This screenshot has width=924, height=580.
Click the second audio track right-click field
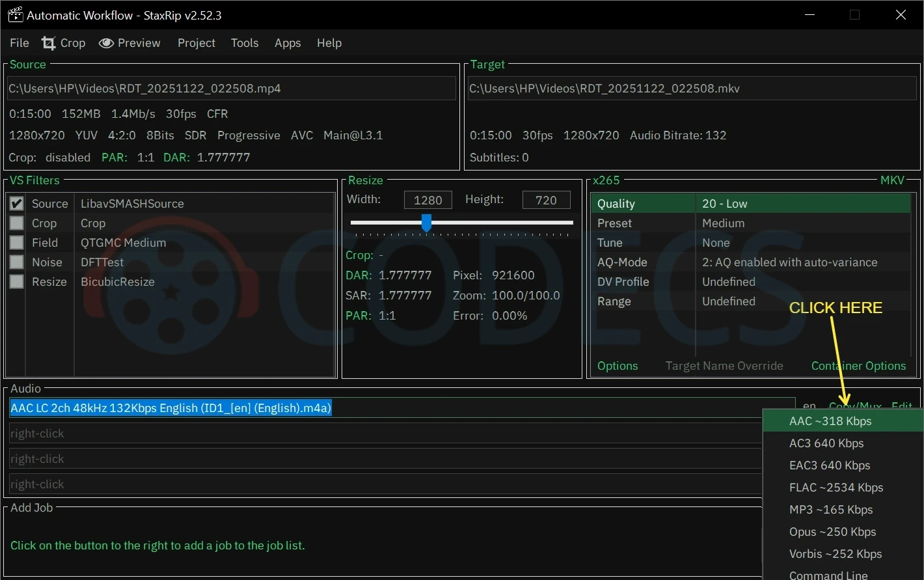pyautogui.click(x=385, y=434)
